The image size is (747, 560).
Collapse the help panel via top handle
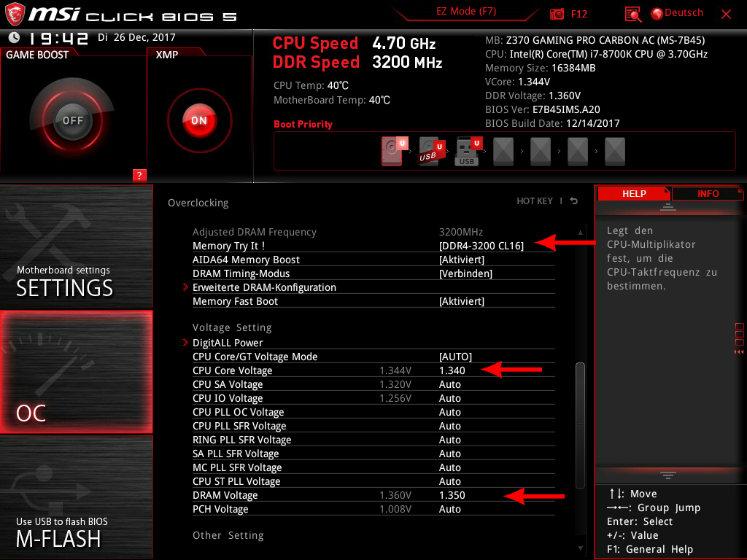[x=668, y=206]
